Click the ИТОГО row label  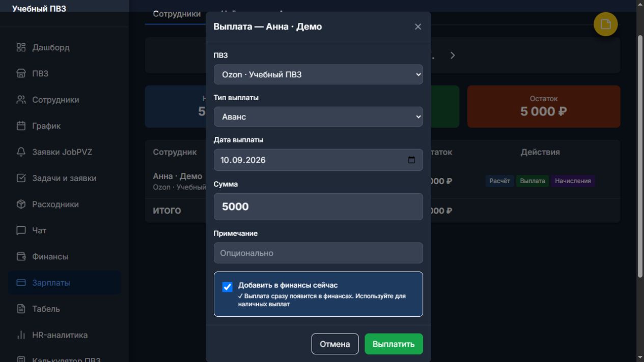[167, 211]
